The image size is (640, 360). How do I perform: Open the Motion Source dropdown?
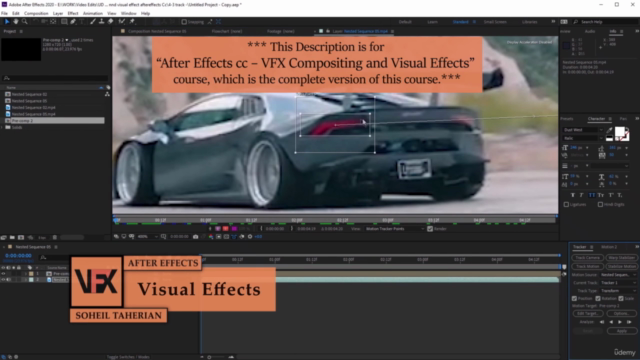coord(618,275)
